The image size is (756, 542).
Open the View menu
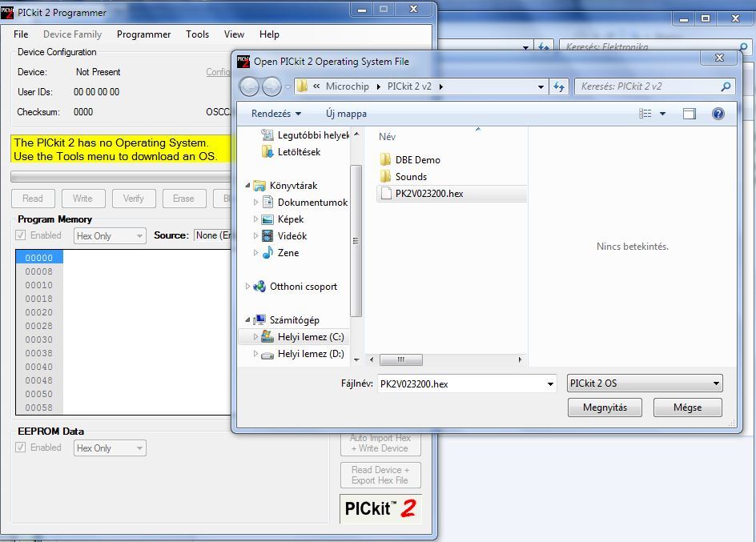coord(234,34)
